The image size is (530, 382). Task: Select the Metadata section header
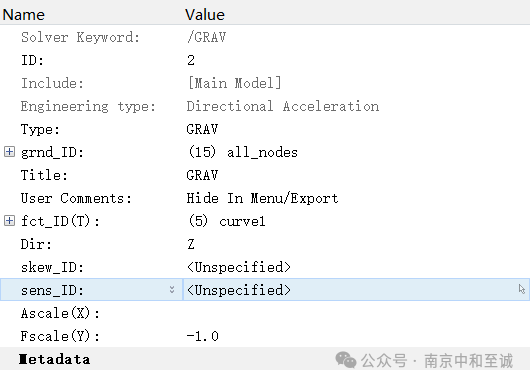[x=54, y=359]
